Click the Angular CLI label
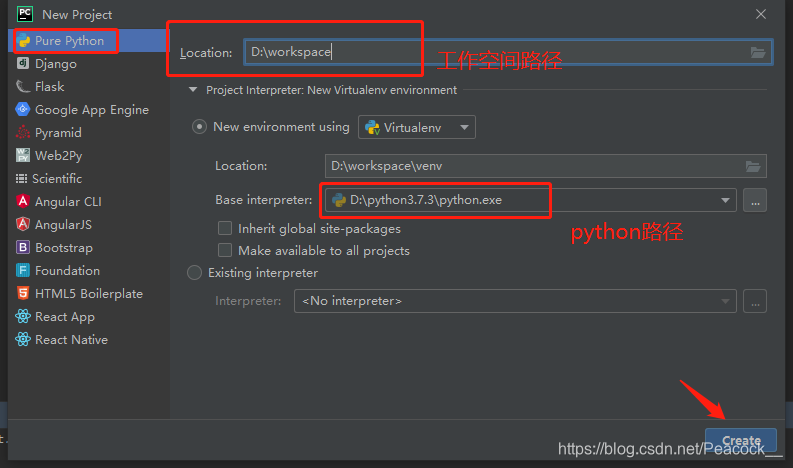Screen dimensions: 793x468 (x=68, y=202)
